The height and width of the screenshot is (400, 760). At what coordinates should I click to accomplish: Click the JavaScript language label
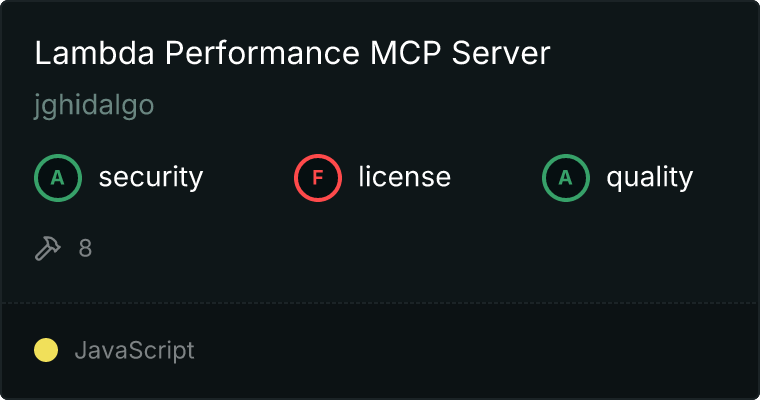tap(134, 351)
